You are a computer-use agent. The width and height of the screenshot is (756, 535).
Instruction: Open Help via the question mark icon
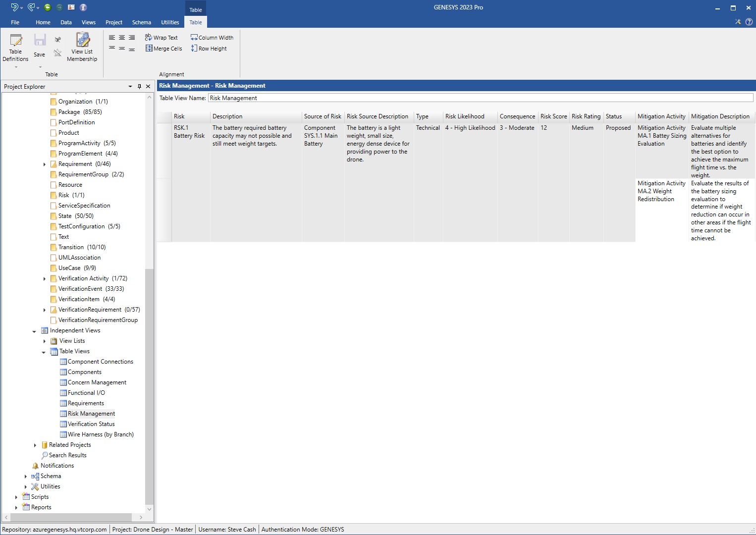coord(748,22)
